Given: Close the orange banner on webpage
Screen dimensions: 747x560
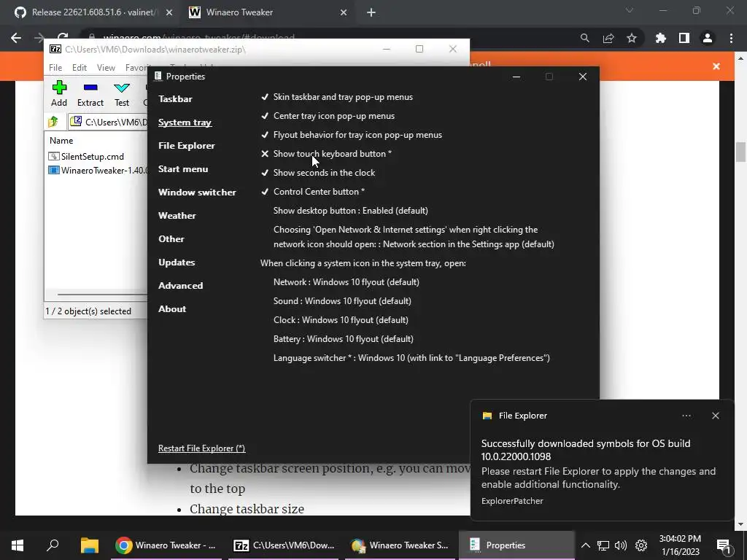Looking at the screenshot, I should (x=716, y=66).
